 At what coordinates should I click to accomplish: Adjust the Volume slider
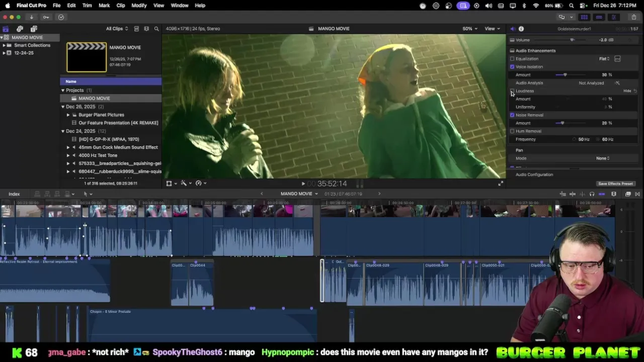point(572,40)
